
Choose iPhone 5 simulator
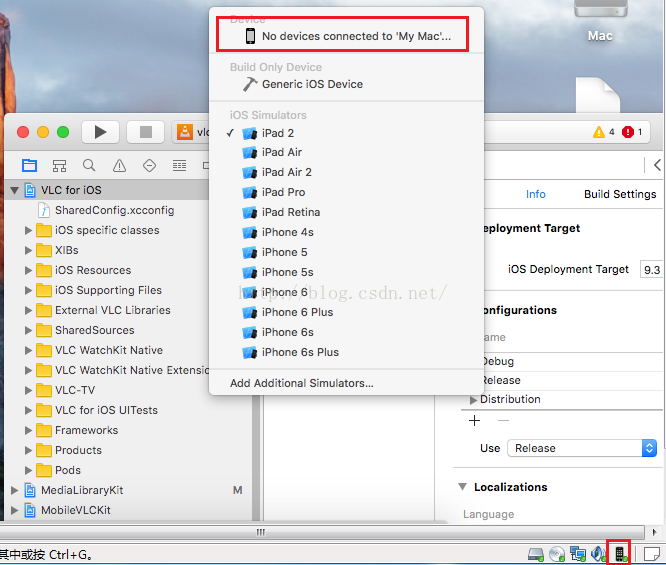point(346,252)
